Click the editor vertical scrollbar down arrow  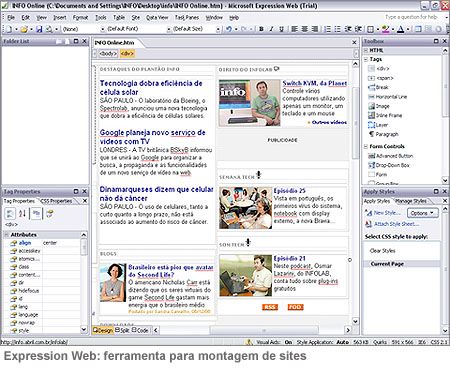point(355,321)
